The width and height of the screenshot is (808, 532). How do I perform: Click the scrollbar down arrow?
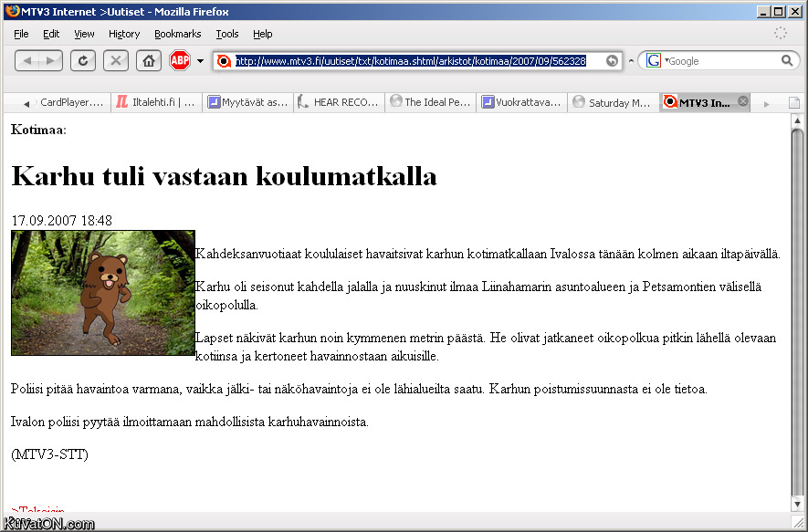[797, 505]
